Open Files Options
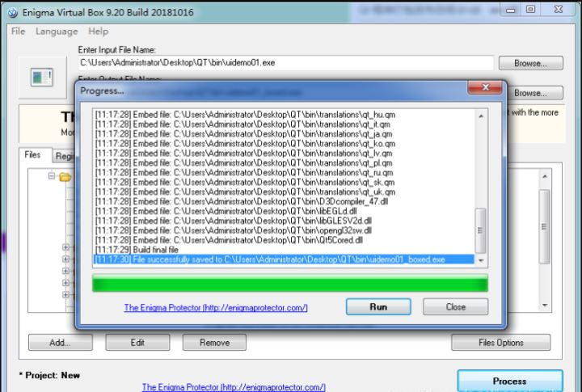Image resolution: width=582 pixels, height=392 pixels. [x=500, y=342]
